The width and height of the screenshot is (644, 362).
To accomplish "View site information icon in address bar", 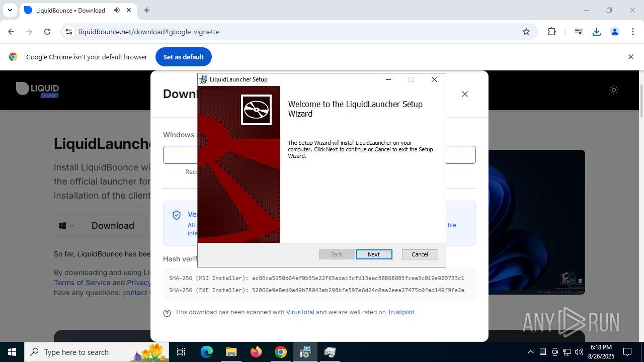I will pyautogui.click(x=69, y=32).
